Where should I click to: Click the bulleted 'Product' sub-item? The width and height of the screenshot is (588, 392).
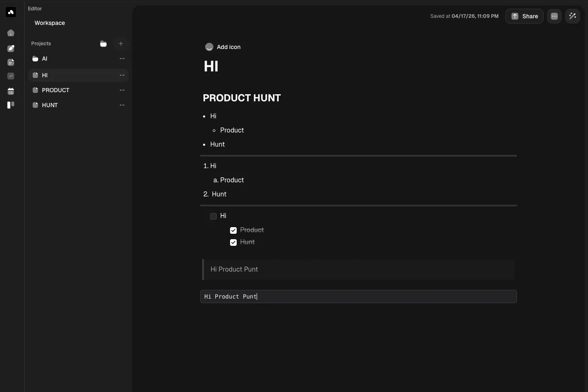[x=232, y=130]
